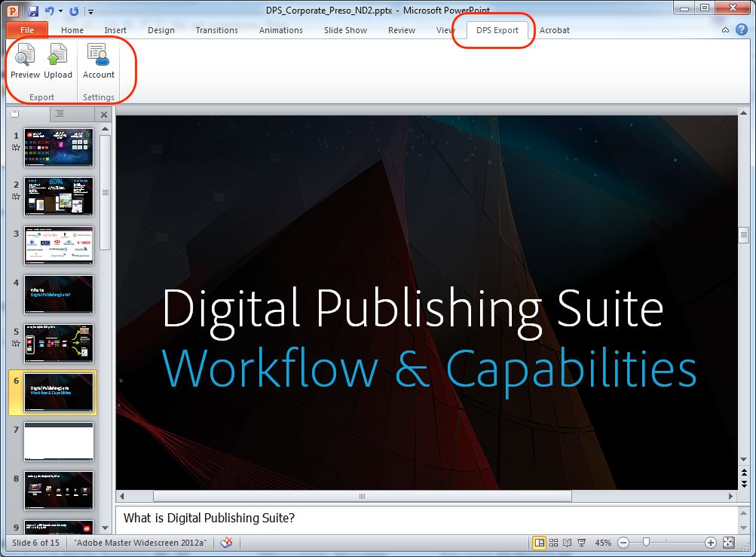Select the Slides tab in thumbnail pane

tap(15, 114)
